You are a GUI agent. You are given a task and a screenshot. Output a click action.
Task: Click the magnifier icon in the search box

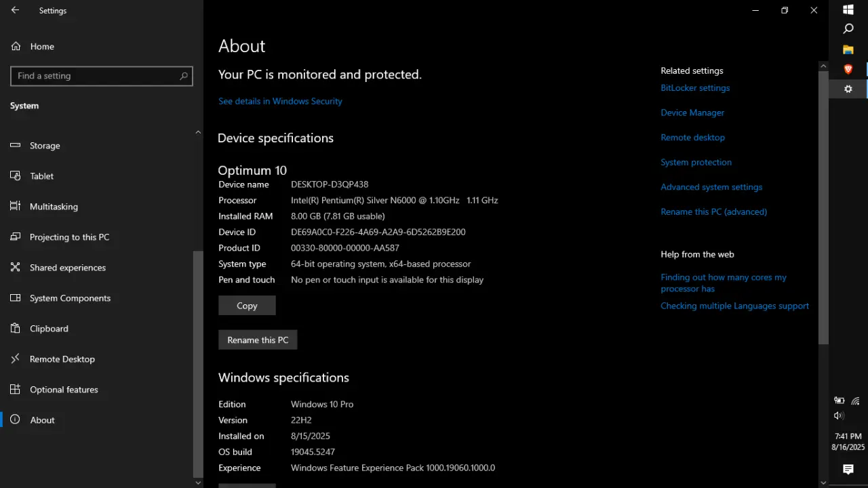[183, 76]
